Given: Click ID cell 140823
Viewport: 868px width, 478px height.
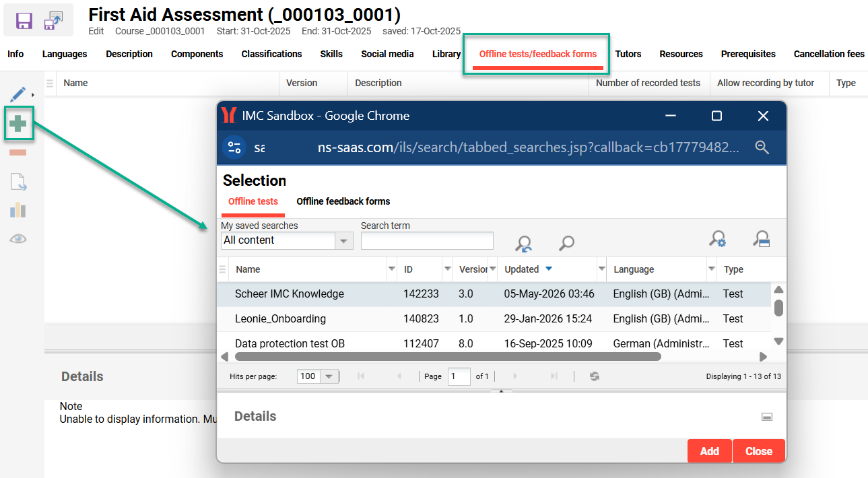Looking at the screenshot, I should [x=421, y=319].
